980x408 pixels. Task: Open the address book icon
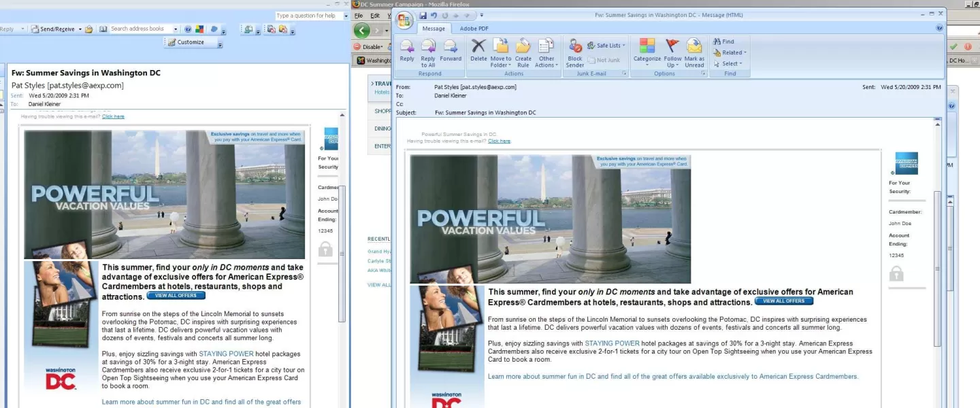click(x=103, y=29)
